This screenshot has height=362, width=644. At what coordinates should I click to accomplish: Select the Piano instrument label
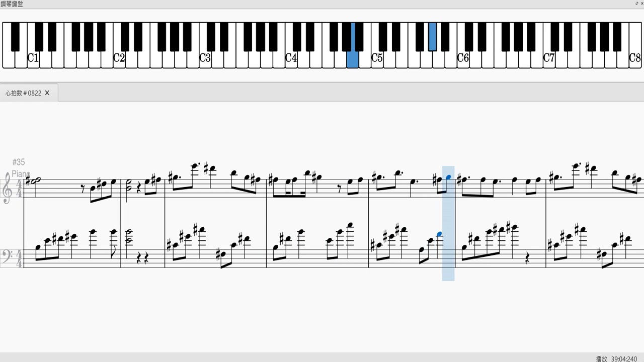point(21,174)
